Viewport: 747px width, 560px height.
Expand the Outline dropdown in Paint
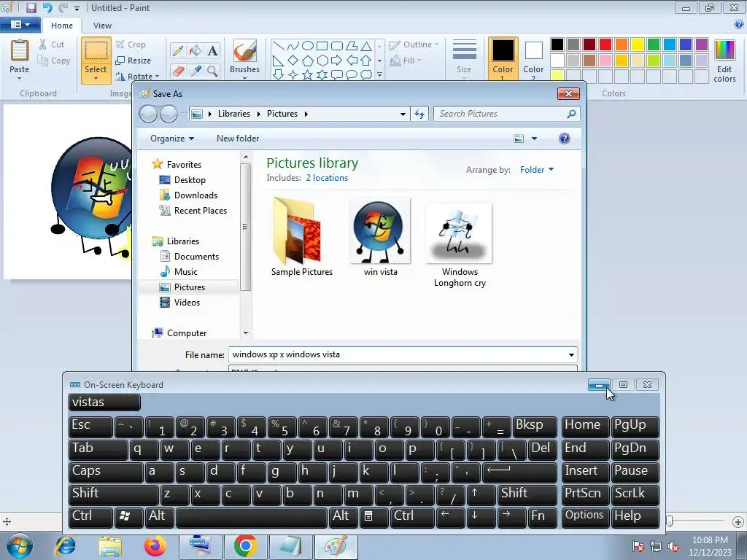click(x=436, y=44)
